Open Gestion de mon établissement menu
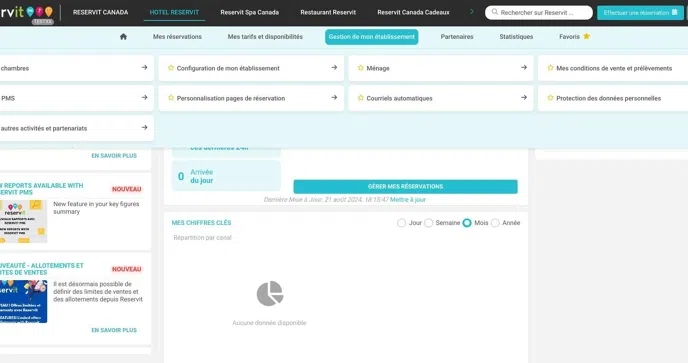688x363 pixels. pyautogui.click(x=372, y=37)
